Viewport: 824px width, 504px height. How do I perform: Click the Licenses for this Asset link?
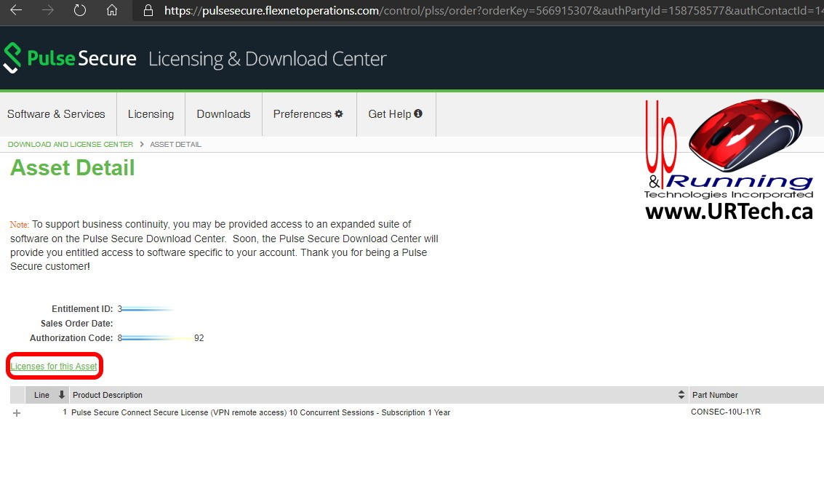[54, 366]
